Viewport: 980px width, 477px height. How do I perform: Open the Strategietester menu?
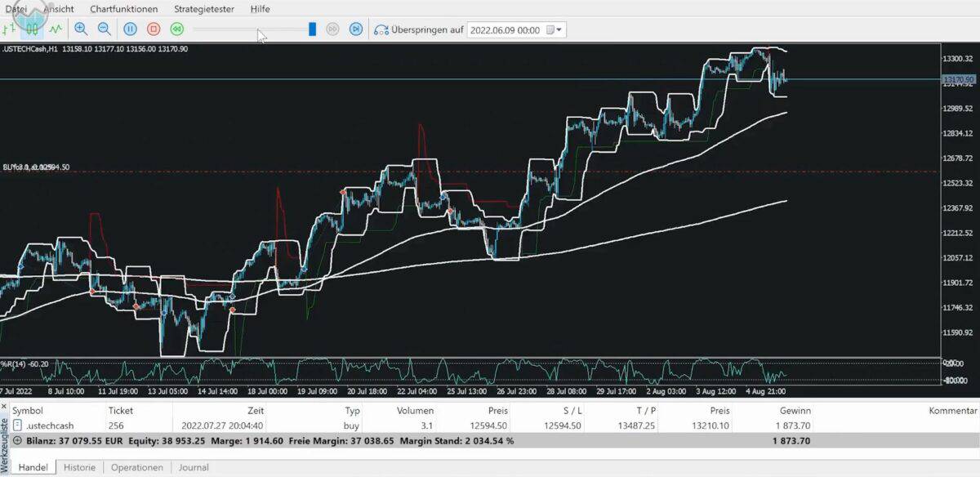(x=203, y=8)
